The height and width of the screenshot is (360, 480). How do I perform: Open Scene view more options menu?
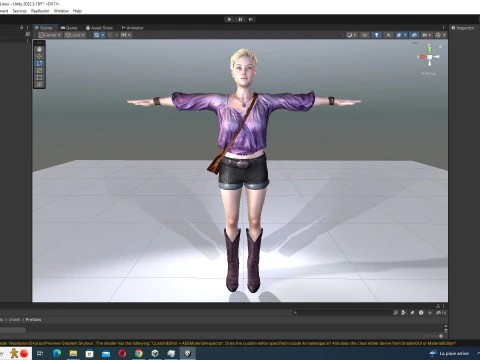coord(443,28)
